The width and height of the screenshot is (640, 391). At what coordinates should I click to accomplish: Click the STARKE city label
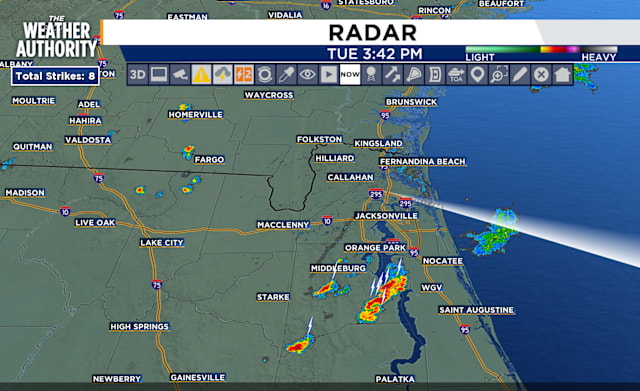(273, 297)
